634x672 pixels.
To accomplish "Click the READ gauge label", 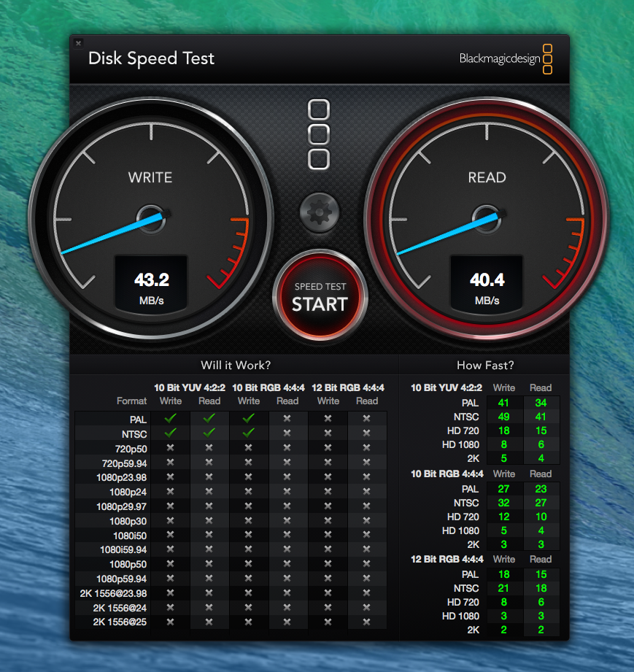I will coord(487,177).
